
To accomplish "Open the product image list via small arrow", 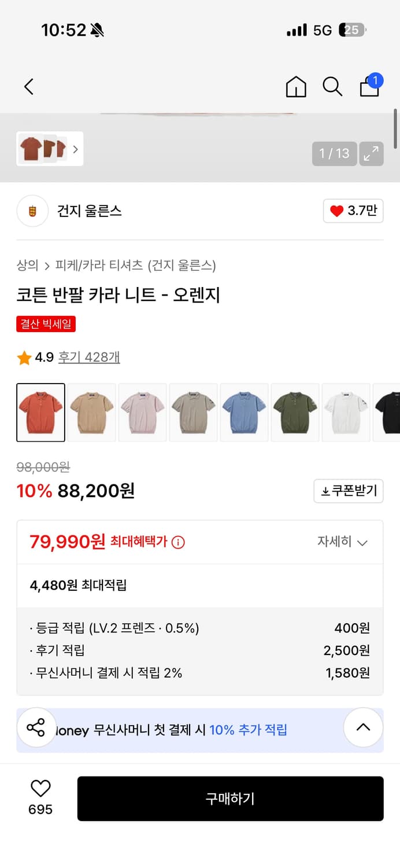I will [75, 149].
